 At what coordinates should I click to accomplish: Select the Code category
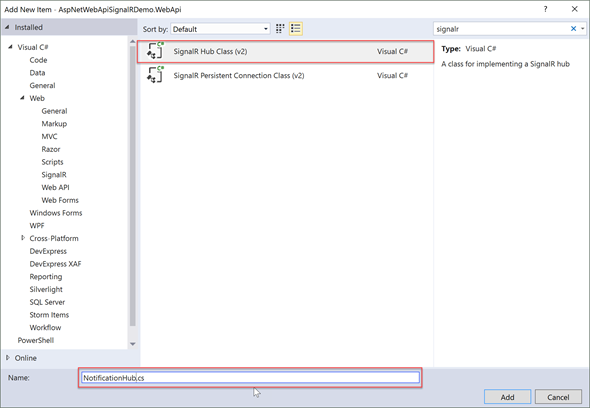[38, 60]
